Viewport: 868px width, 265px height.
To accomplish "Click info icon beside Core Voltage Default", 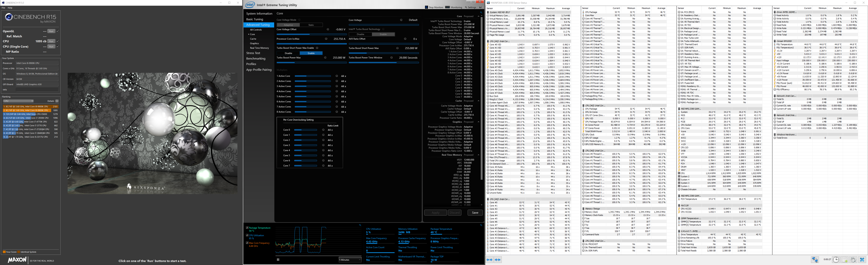I will [401, 20].
